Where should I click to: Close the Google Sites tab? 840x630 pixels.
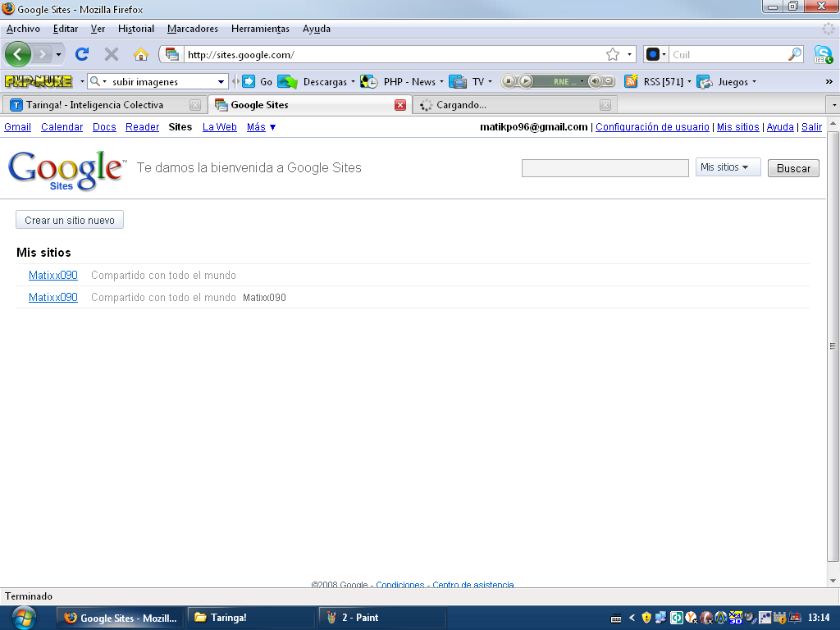[x=400, y=105]
